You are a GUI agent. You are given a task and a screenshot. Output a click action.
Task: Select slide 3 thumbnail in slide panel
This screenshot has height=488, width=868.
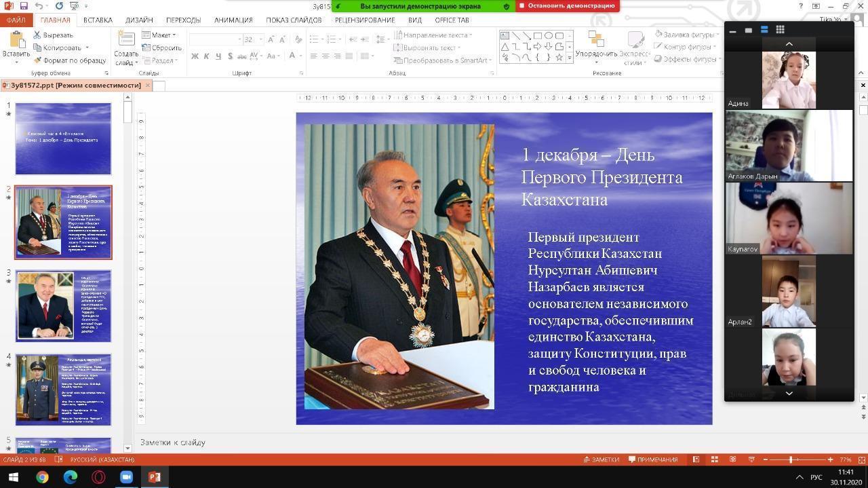(x=63, y=305)
